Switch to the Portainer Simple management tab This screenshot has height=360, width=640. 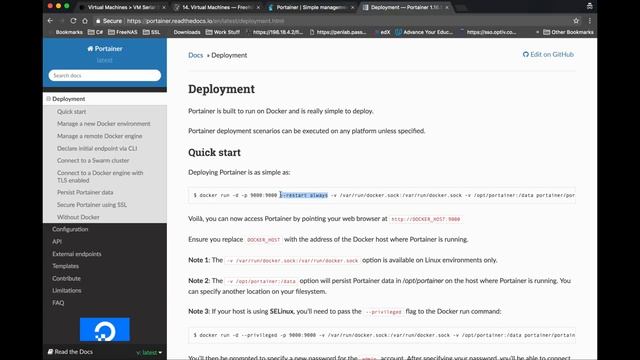click(x=311, y=7)
